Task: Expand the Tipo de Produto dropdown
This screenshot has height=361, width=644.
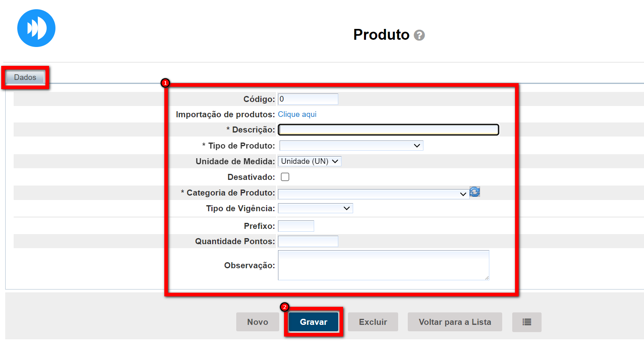Action: (351, 145)
